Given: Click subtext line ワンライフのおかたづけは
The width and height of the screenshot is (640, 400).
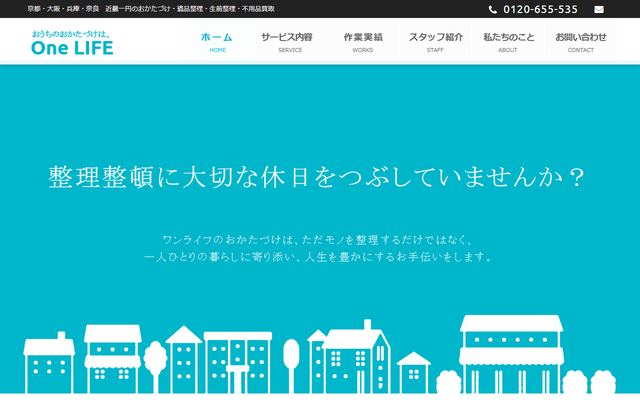Looking at the screenshot, I should (317, 240).
